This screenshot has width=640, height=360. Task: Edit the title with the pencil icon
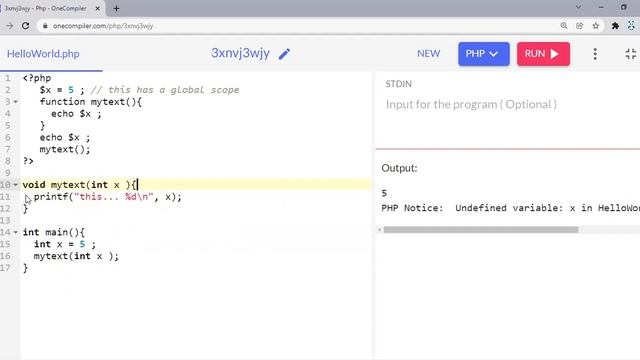coord(284,54)
